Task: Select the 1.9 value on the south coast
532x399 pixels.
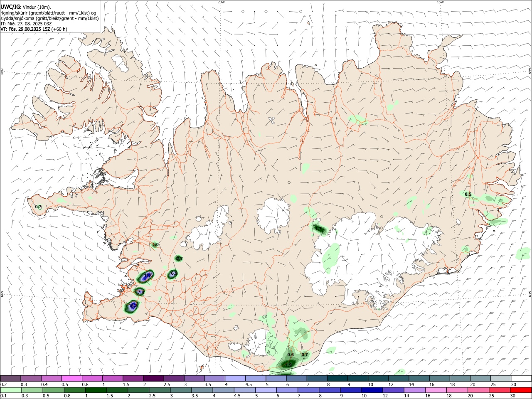Action: click(288, 365)
